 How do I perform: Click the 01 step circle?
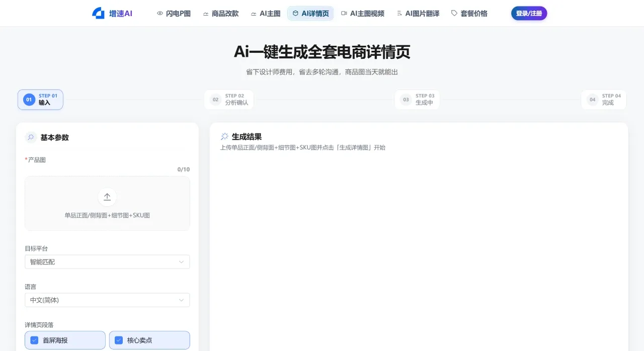[29, 100]
